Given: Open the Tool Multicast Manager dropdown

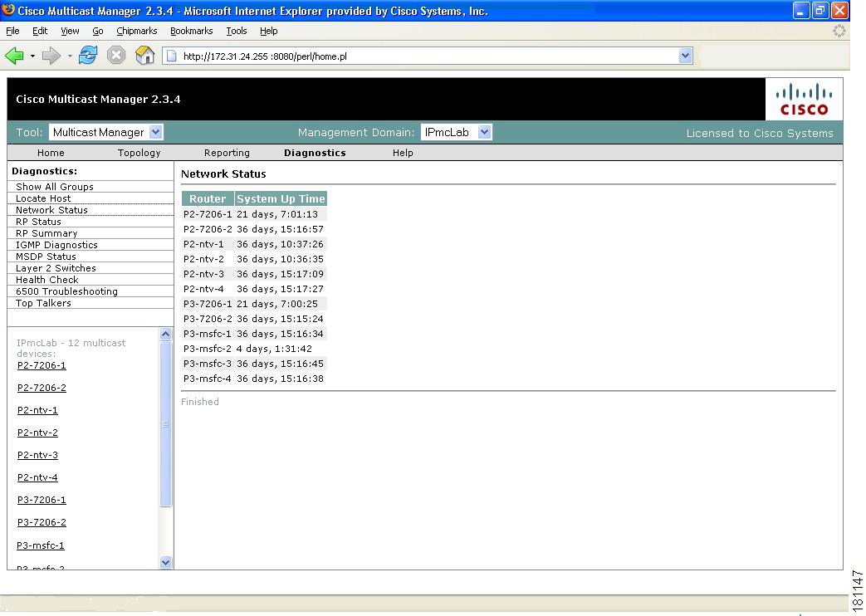Looking at the screenshot, I should (106, 132).
